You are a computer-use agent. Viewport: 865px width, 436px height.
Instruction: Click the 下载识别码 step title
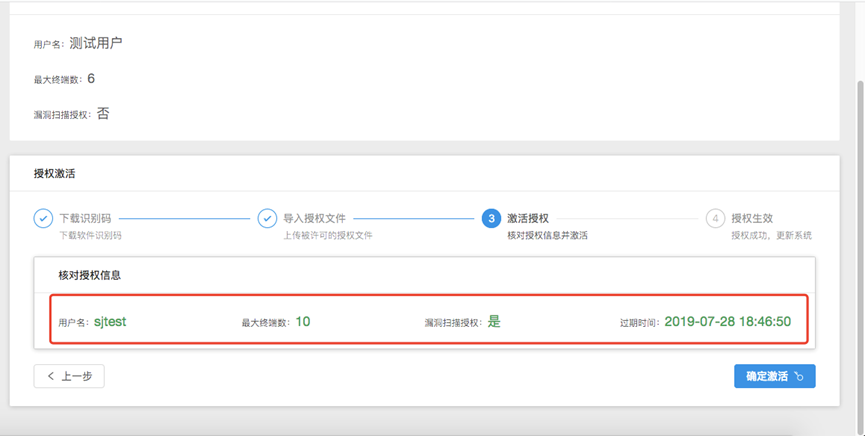(85, 219)
